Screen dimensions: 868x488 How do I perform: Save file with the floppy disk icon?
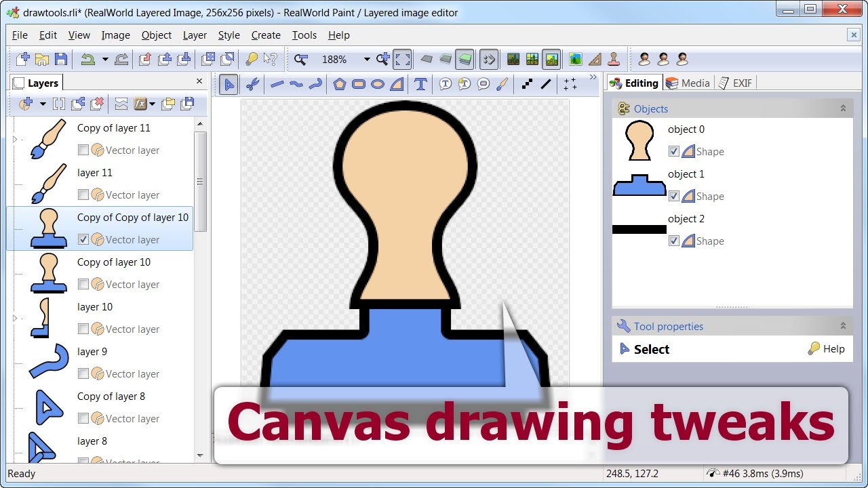pos(61,59)
